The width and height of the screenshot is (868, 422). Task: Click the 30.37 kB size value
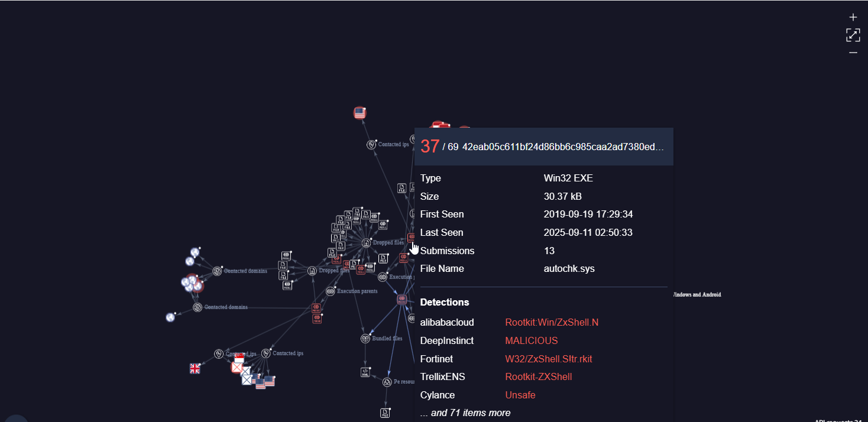click(563, 196)
